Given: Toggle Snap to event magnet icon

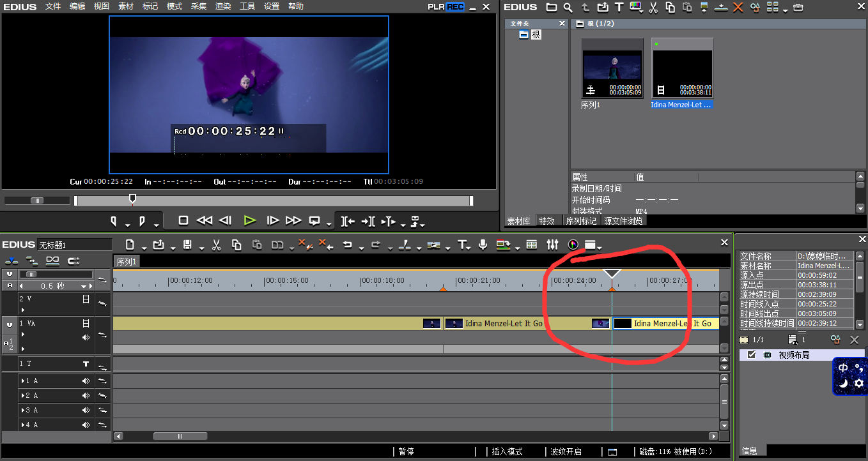Looking at the screenshot, I should coord(74,261).
